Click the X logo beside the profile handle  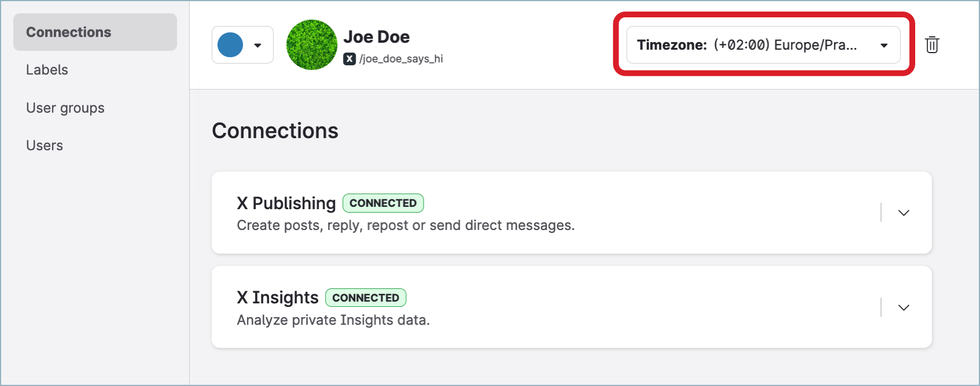tap(349, 59)
